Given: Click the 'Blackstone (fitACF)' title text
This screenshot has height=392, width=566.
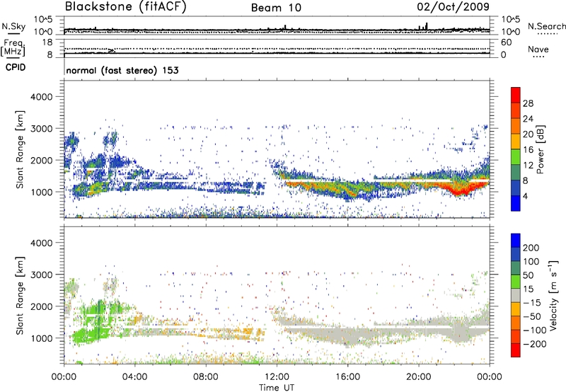Looking at the screenshot, I should pyautogui.click(x=125, y=6).
